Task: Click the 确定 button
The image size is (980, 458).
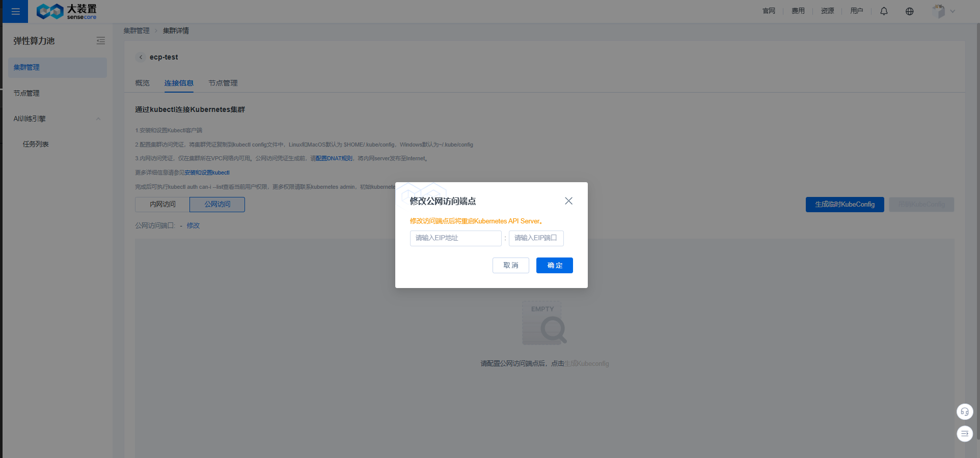Action: tap(555, 265)
